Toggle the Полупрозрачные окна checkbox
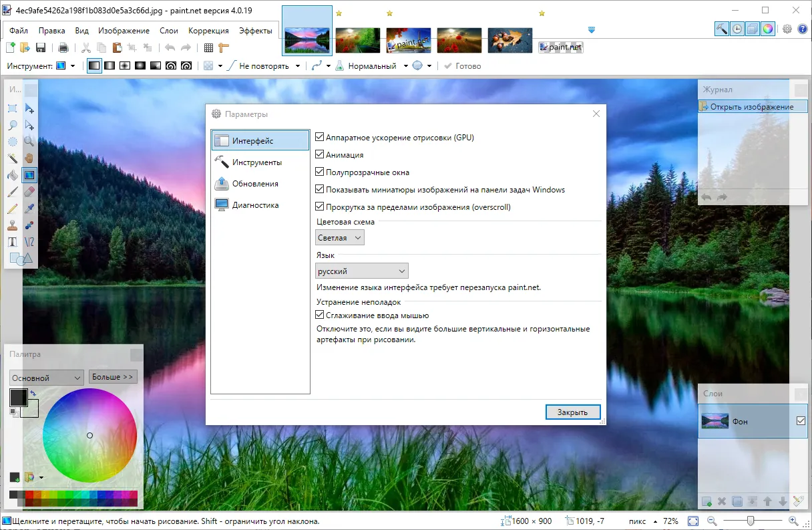812x530 pixels. tap(320, 172)
